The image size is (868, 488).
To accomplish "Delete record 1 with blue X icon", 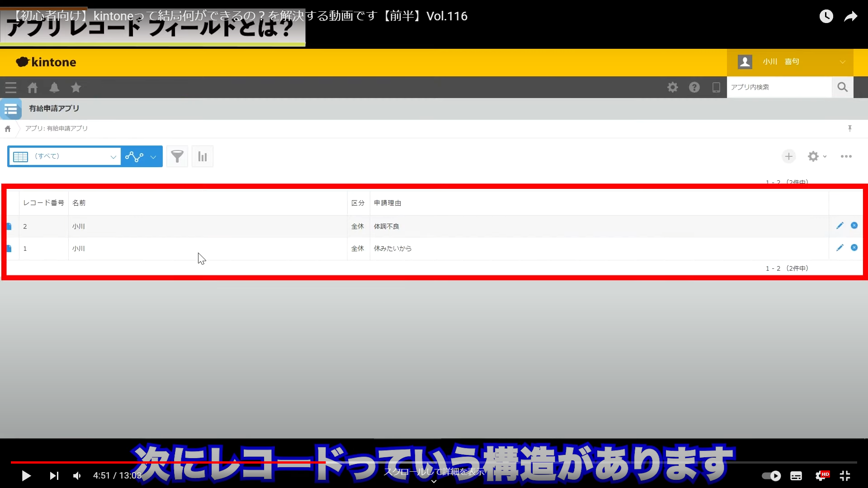I will [854, 248].
